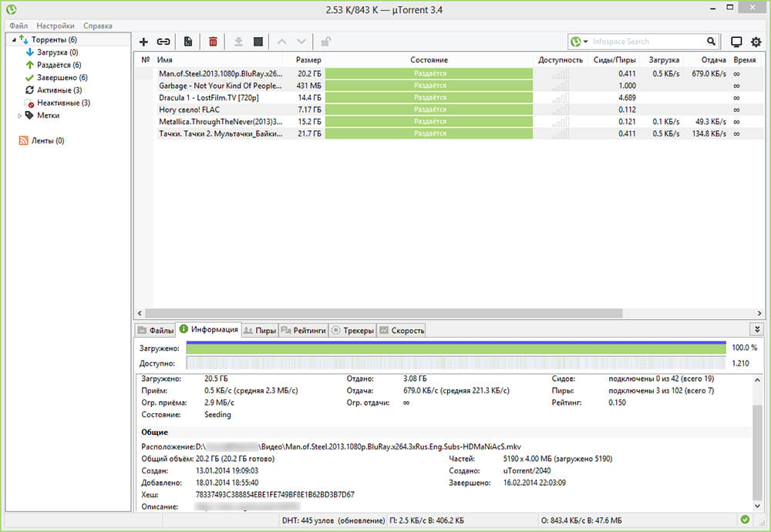This screenshot has height=532, width=771.
Task: Click the Stop Torrent square icon
Action: [258, 42]
